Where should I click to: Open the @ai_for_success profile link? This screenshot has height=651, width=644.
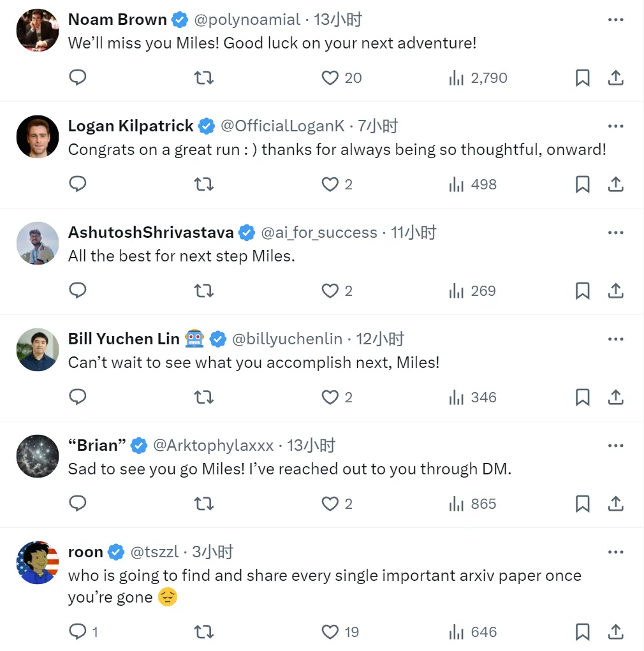319,233
